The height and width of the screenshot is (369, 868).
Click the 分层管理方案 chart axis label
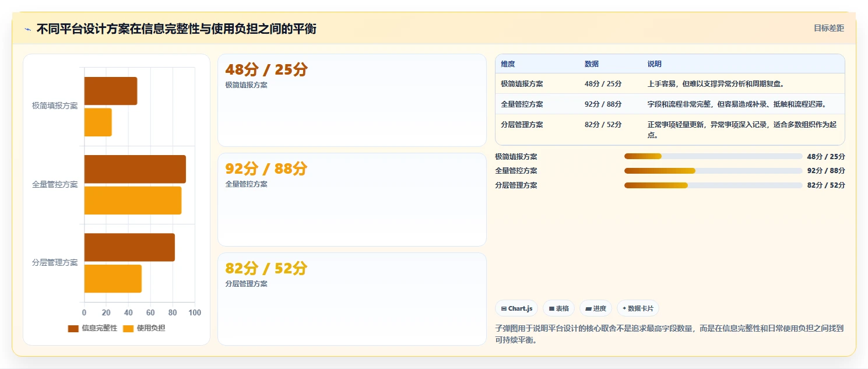55,262
